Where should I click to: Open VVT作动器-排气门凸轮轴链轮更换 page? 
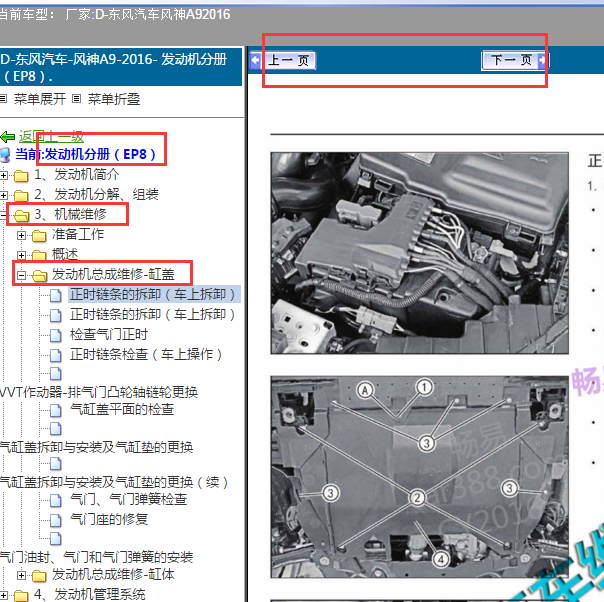[x=99, y=392]
